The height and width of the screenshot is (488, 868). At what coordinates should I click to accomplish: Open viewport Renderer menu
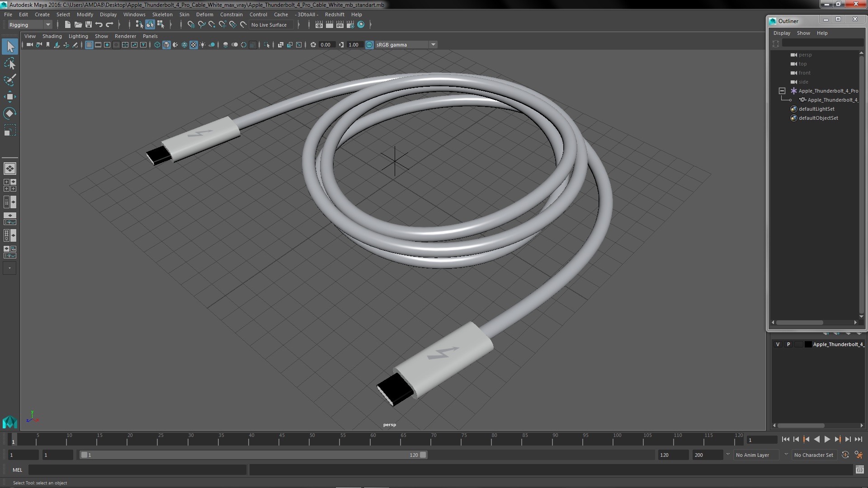coord(125,36)
